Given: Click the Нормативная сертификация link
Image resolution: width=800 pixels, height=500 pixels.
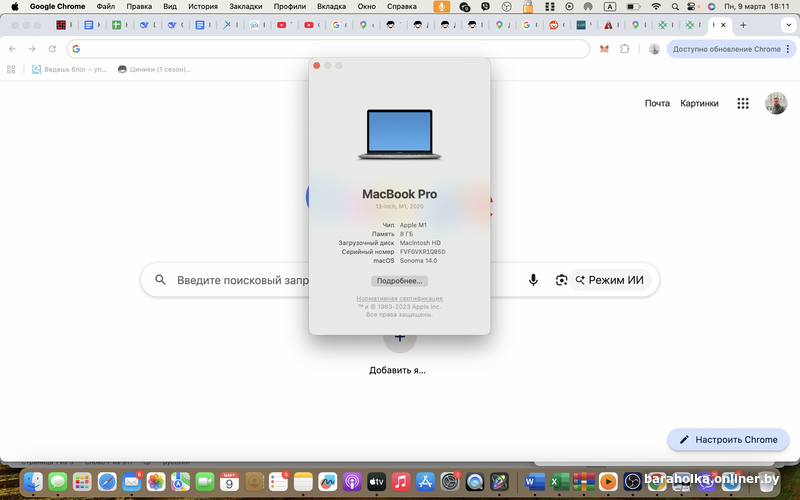Looking at the screenshot, I should coord(399,298).
